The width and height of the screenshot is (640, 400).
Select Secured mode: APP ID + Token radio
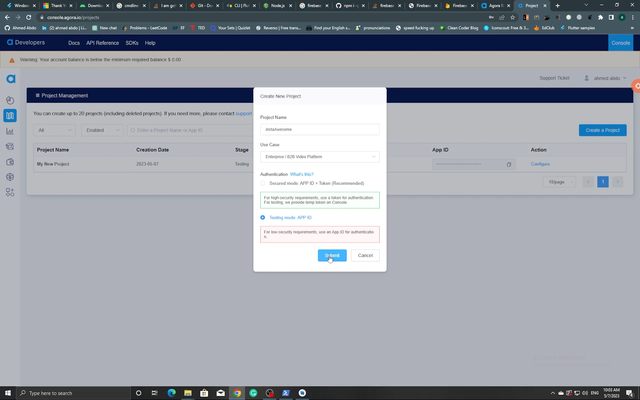262,183
